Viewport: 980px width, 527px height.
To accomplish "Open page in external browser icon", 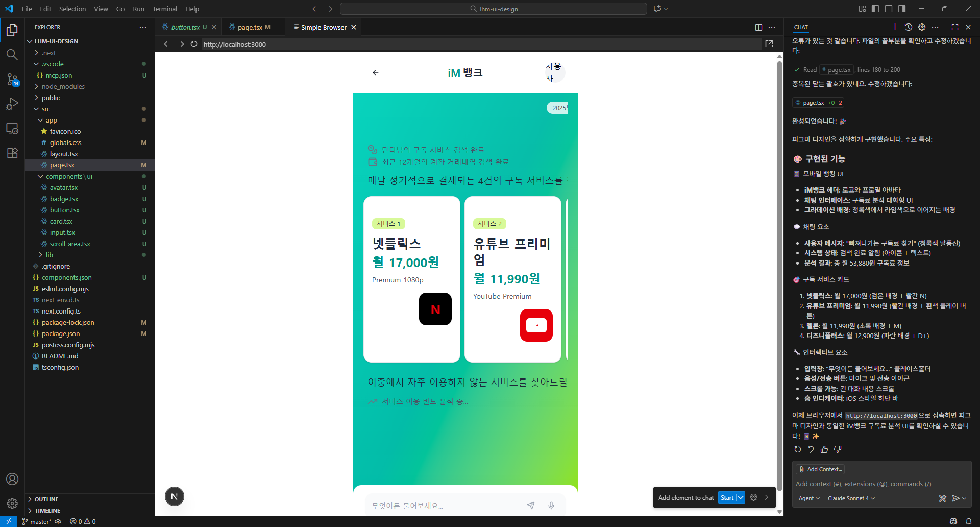I will click(769, 44).
